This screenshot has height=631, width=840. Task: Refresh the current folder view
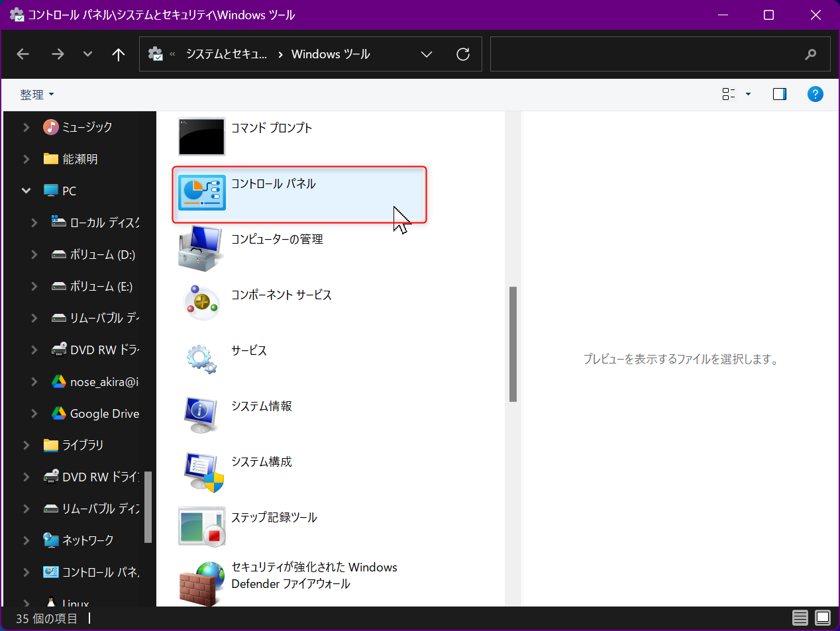pos(463,54)
